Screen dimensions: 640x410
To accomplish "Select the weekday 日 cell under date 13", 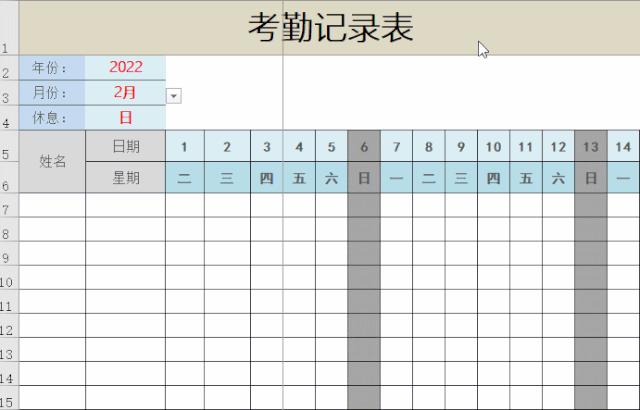I will pyautogui.click(x=591, y=177).
